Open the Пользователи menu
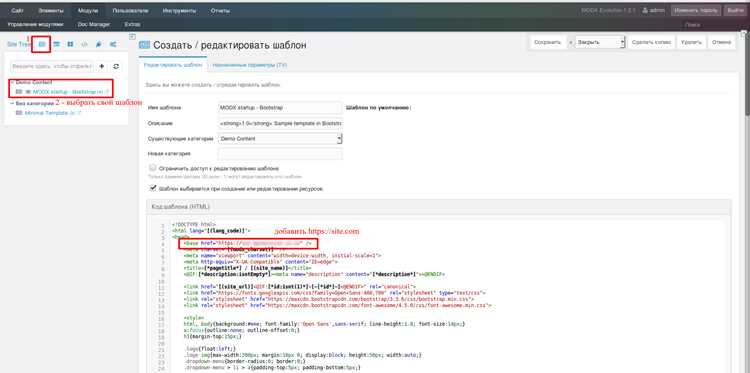Image resolution: width=750 pixels, height=373 pixels. tap(130, 10)
